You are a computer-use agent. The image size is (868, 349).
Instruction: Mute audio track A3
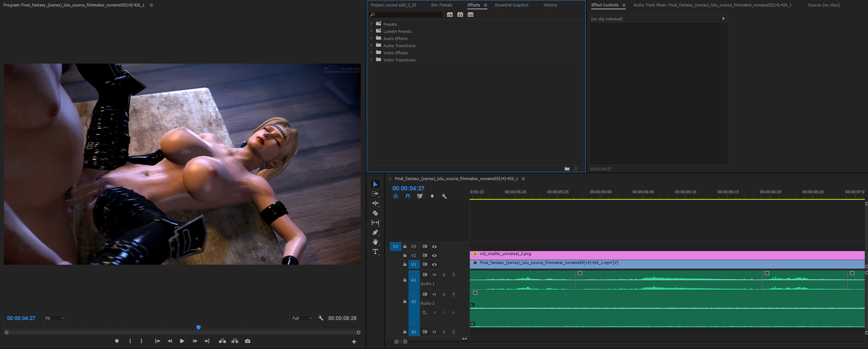pos(434,332)
